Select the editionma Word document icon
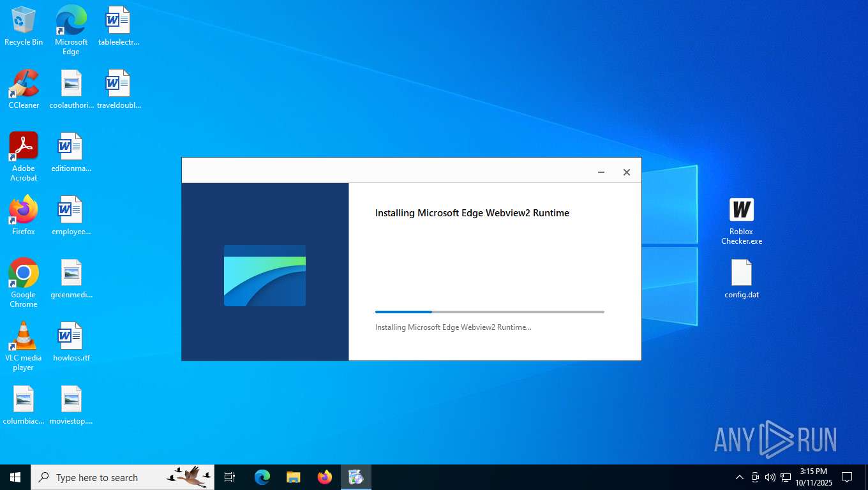This screenshot has width=868, height=490. point(71,152)
